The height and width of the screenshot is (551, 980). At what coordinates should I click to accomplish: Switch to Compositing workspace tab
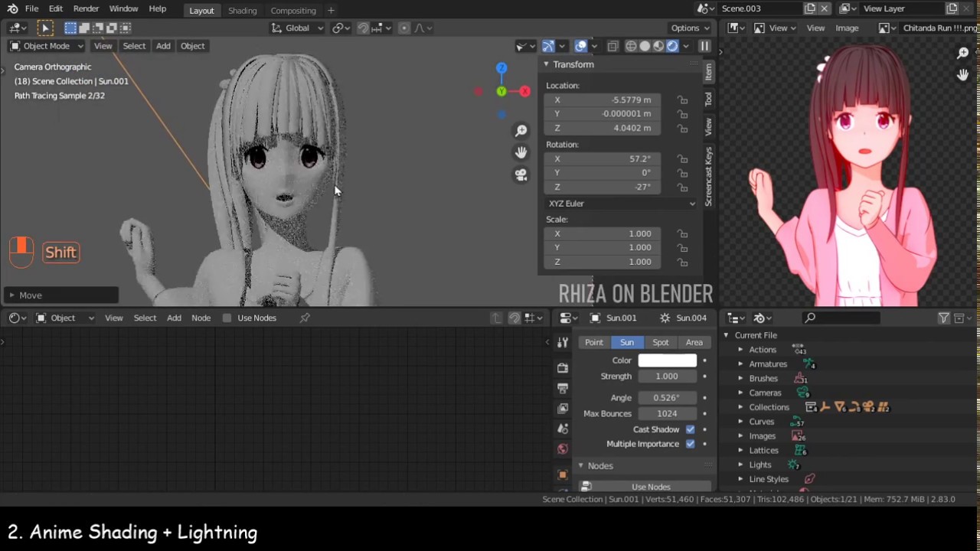[293, 11]
